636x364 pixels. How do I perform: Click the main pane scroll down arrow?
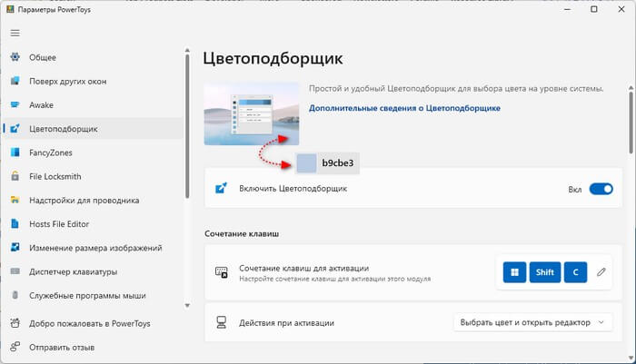(x=631, y=358)
